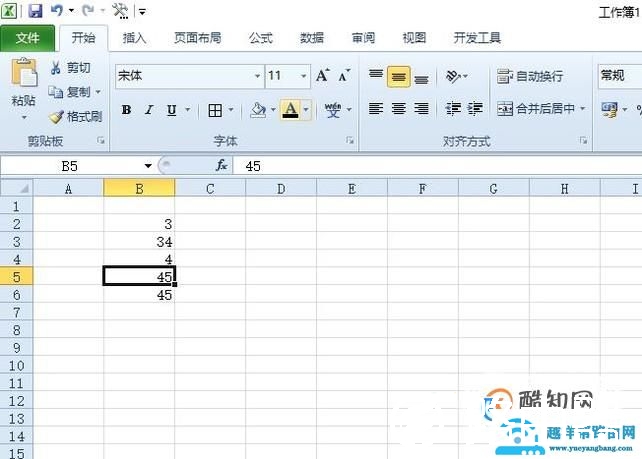642x459 pixels.
Task: Expand the borders options arrow
Action: [x=231, y=110]
